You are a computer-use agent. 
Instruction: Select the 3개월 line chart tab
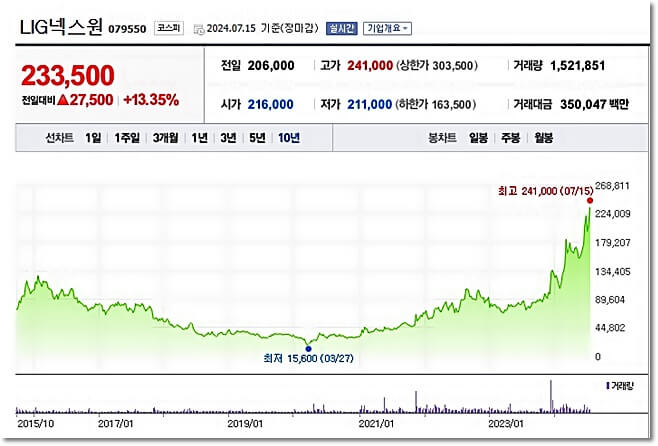165,138
